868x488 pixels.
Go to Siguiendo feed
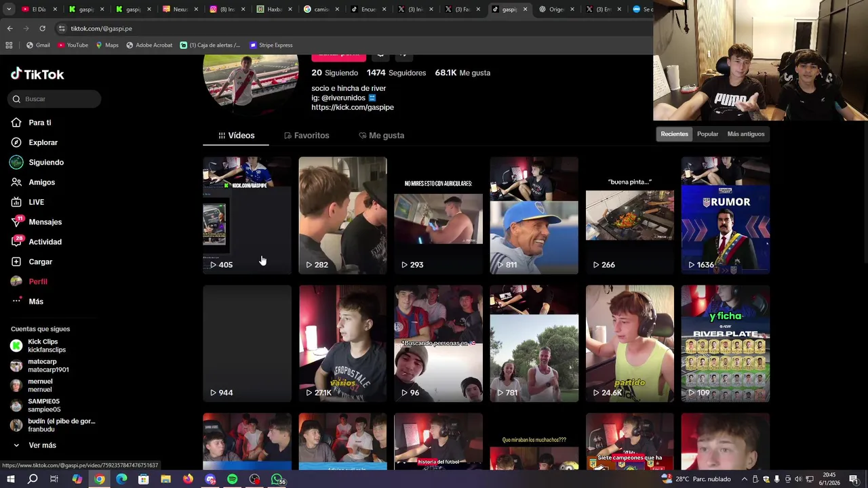point(37,163)
